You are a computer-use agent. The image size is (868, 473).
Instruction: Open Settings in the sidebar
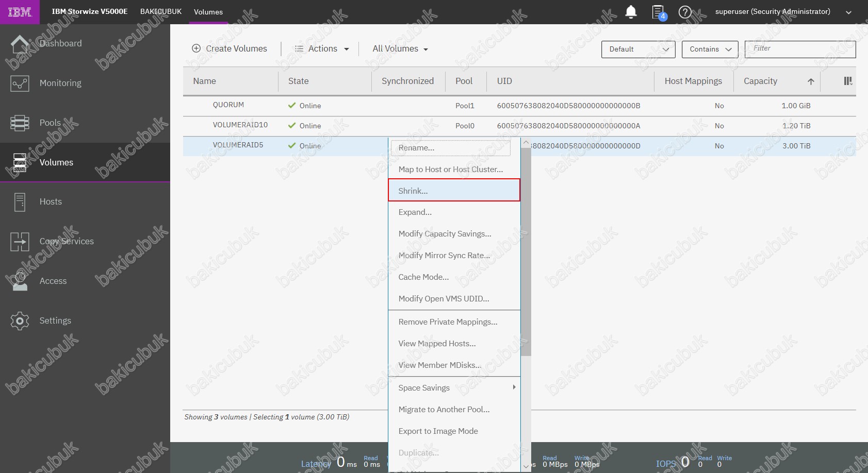coord(55,321)
